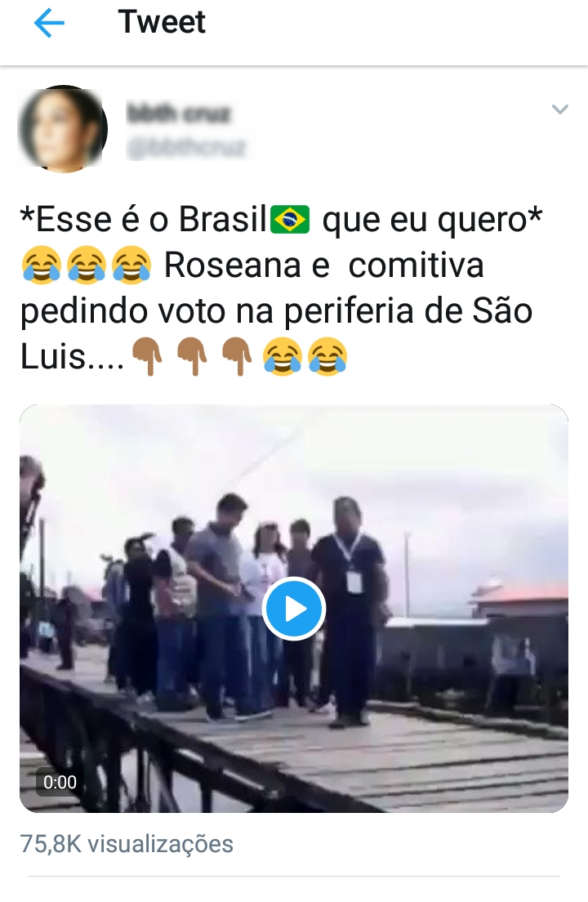Viewport: 588px width, 902px height.
Task: Click the 0:00 video duration label
Action: click(60, 783)
